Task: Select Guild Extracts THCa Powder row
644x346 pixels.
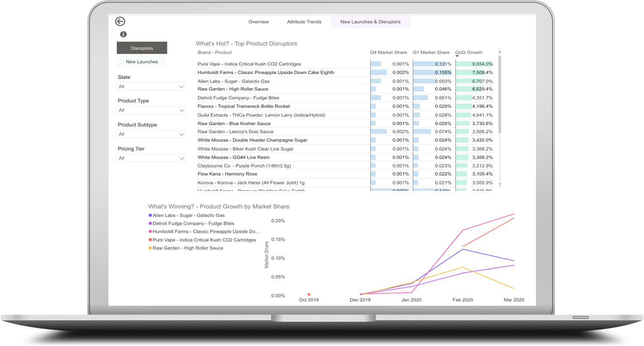Action: coord(345,115)
